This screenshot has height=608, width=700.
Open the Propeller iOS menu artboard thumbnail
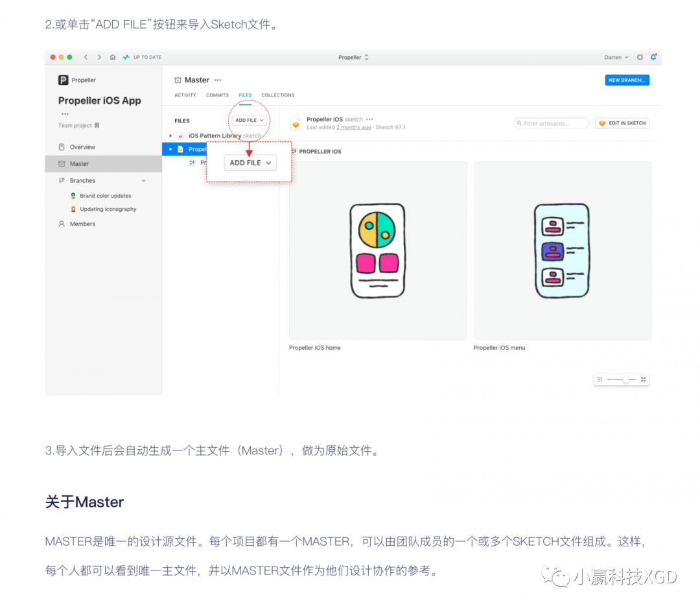(563, 251)
